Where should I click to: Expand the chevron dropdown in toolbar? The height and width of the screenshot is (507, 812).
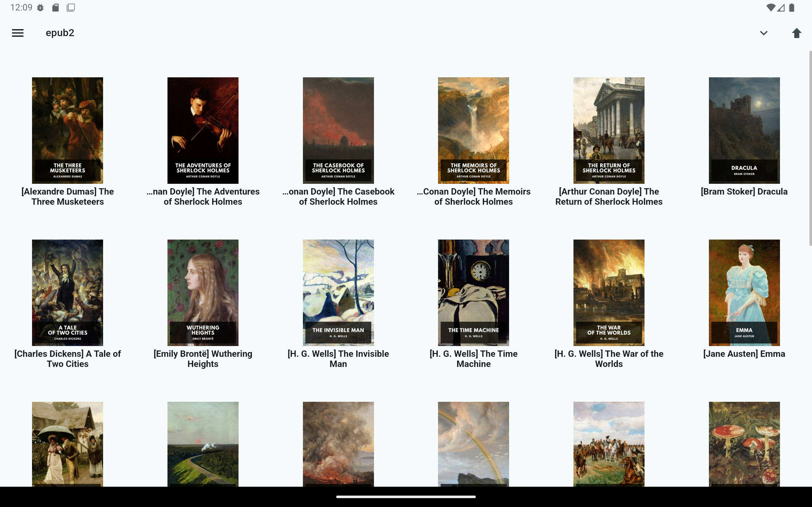click(764, 33)
